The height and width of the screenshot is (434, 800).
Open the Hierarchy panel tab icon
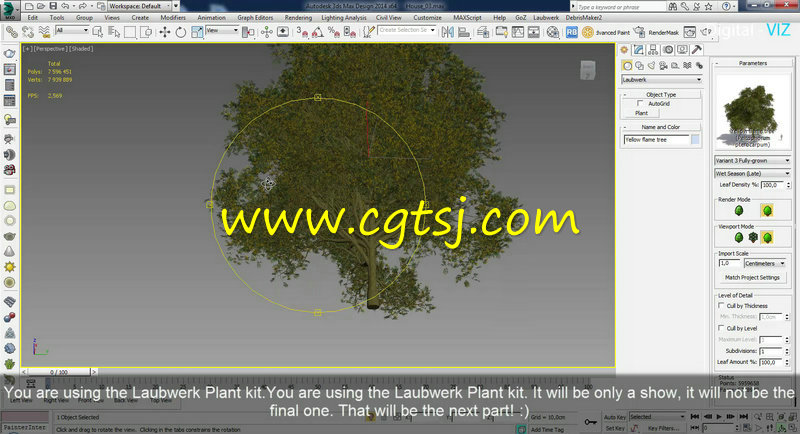pos(653,49)
